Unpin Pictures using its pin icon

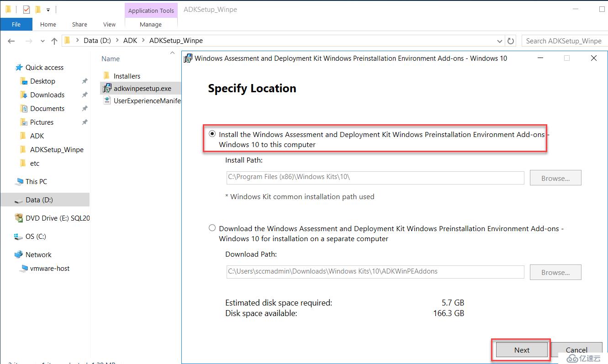pos(84,122)
